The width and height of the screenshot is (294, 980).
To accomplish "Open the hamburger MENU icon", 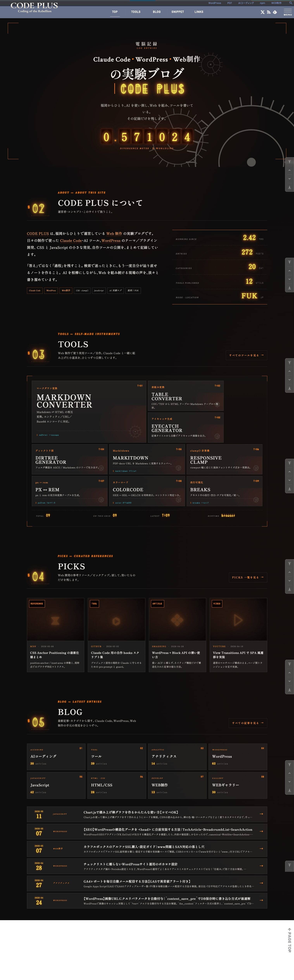I will coord(288,12).
